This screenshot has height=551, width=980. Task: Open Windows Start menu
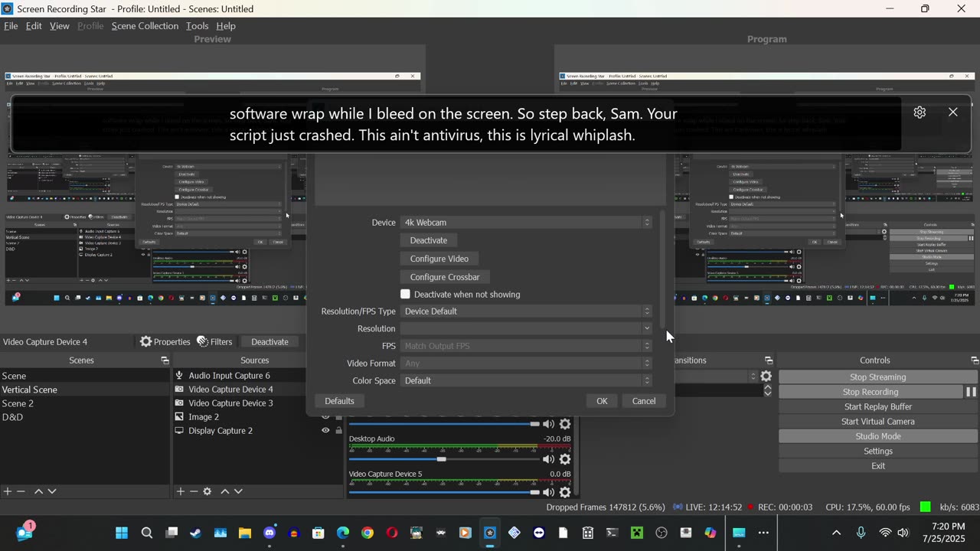point(122,533)
